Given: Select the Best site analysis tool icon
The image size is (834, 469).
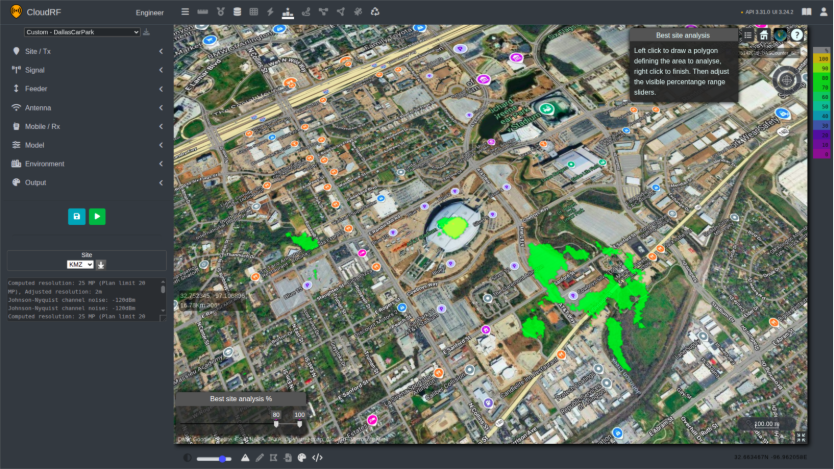Looking at the screenshot, I should [288, 12].
